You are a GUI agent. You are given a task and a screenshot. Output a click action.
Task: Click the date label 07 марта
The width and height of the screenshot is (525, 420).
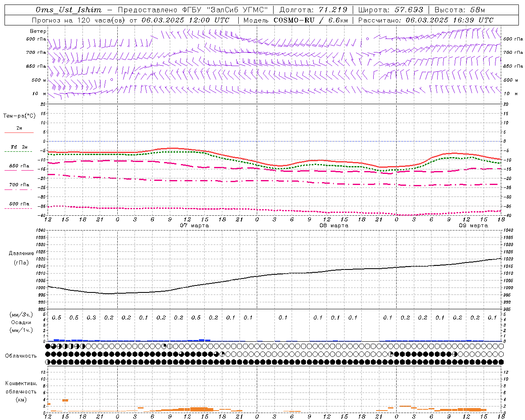[194, 226]
